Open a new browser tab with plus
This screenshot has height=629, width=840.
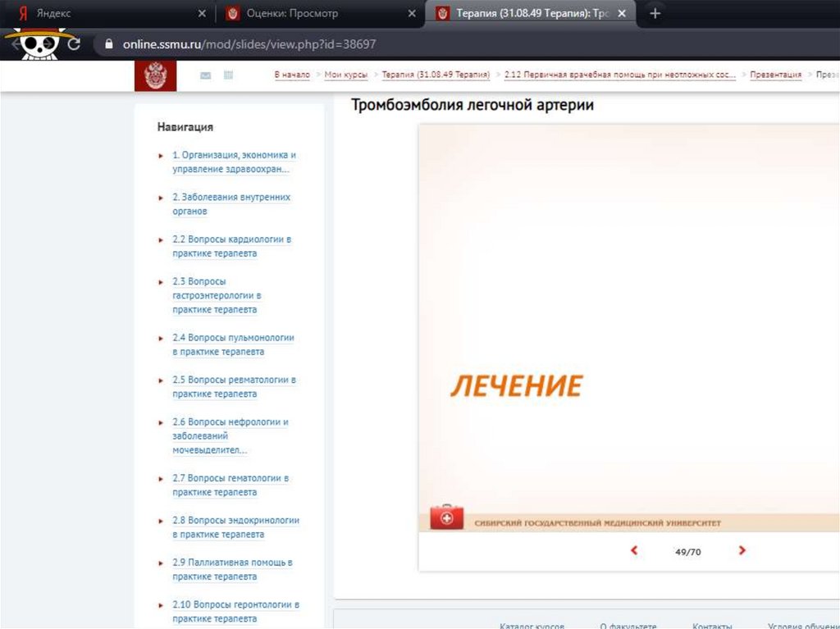pos(655,13)
